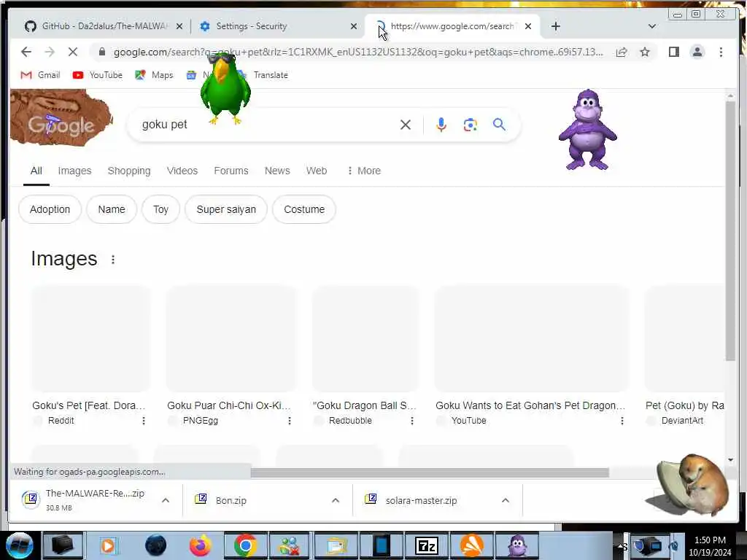The width and height of the screenshot is (747, 560).
Task: Bookmark this page with the star
Action: pyautogui.click(x=645, y=52)
